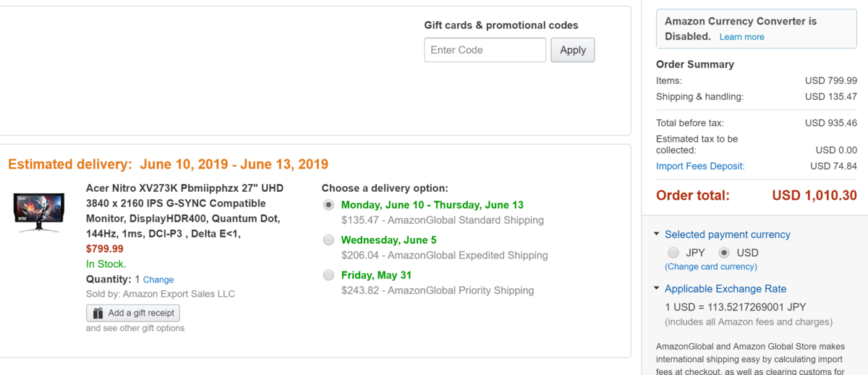
Task: Click Add a gift receipt button
Action: (x=133, y=313)
